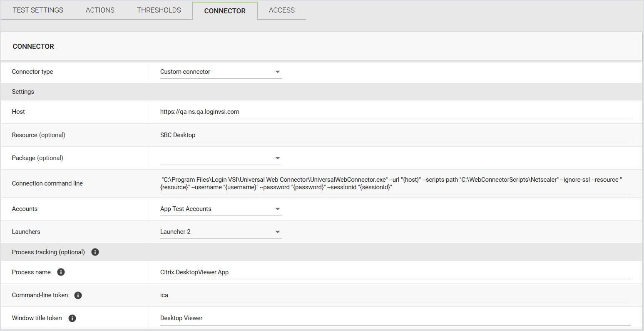Screen dimensions: 644x331
Task: Click the Settings section header
Action: 23,92
